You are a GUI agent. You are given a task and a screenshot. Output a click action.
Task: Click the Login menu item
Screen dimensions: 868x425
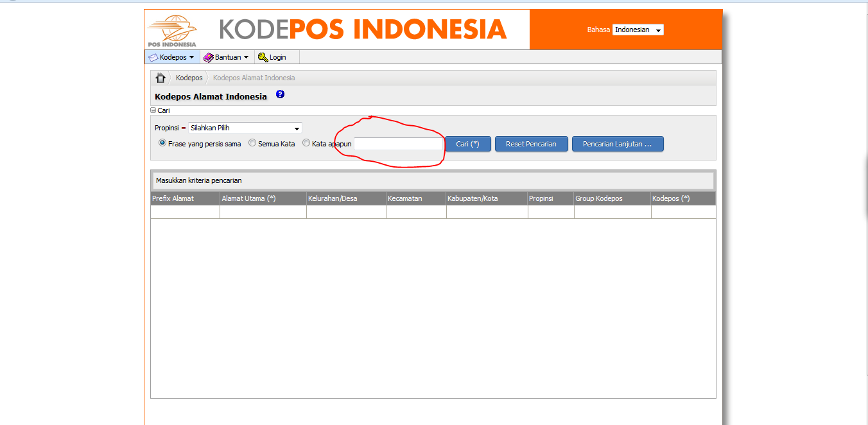click(277, 57)
